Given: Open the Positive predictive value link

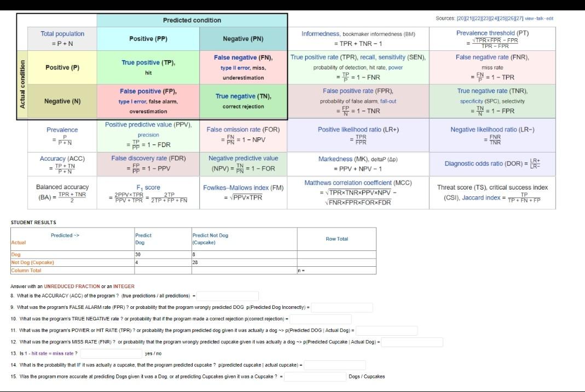Looking at the screenshot, I should pyautogui.click(x=138, y=125).
